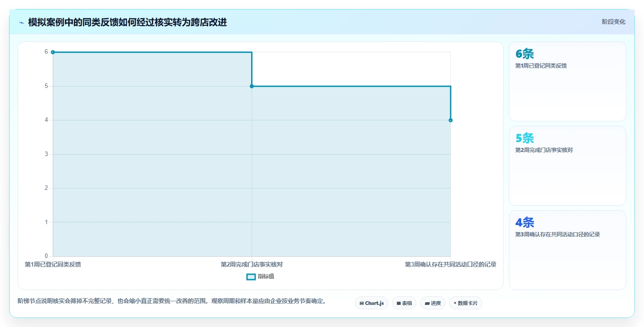Click axis label 第2周完成门店事实核对
Screen dimensions: 644x327
252,264
